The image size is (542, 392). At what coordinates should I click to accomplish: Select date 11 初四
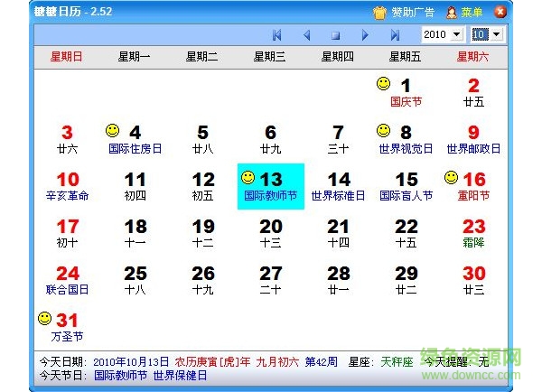[x=135, y=187]
